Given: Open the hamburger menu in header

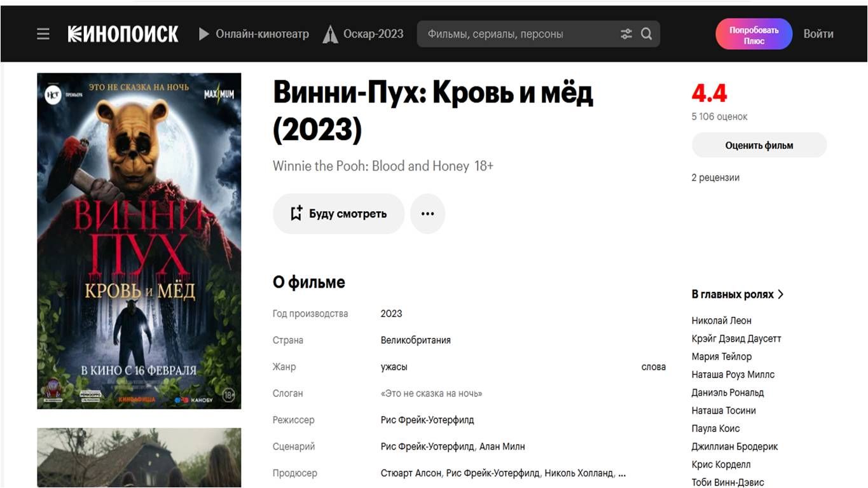Looking at the screenshot, I should click(x=43, y=34).
